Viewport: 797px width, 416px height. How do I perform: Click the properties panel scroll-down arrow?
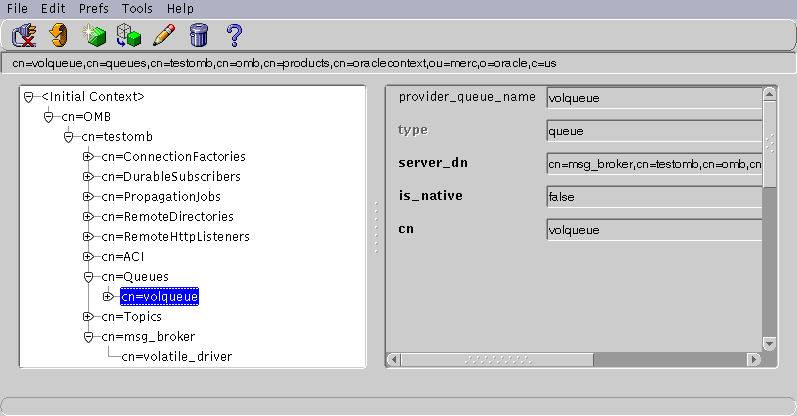[769, 343]
